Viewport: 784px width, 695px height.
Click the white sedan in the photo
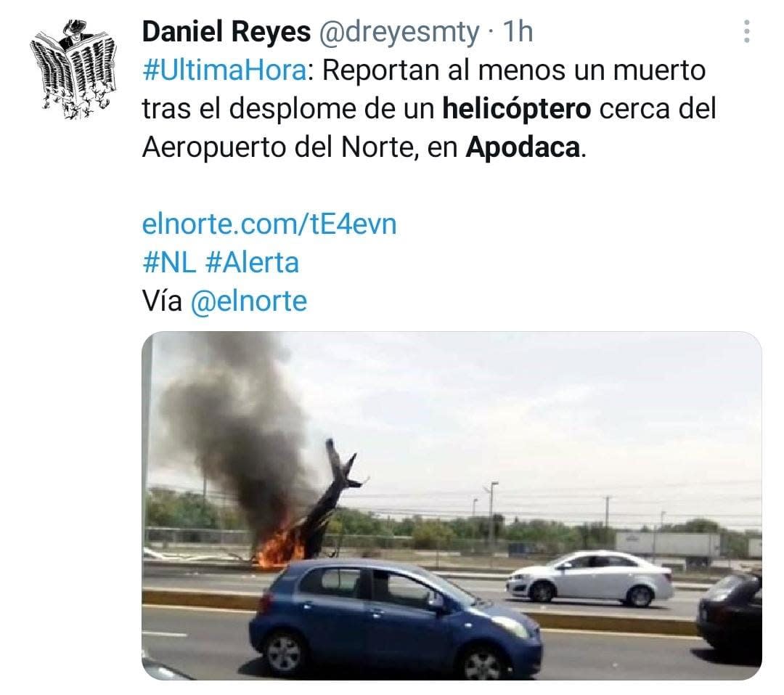click(x=590, y=577)
